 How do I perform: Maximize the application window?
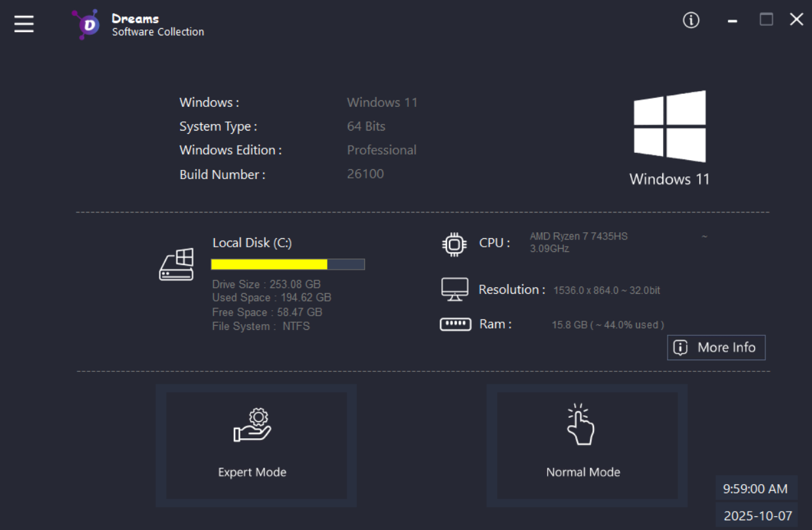766,20
